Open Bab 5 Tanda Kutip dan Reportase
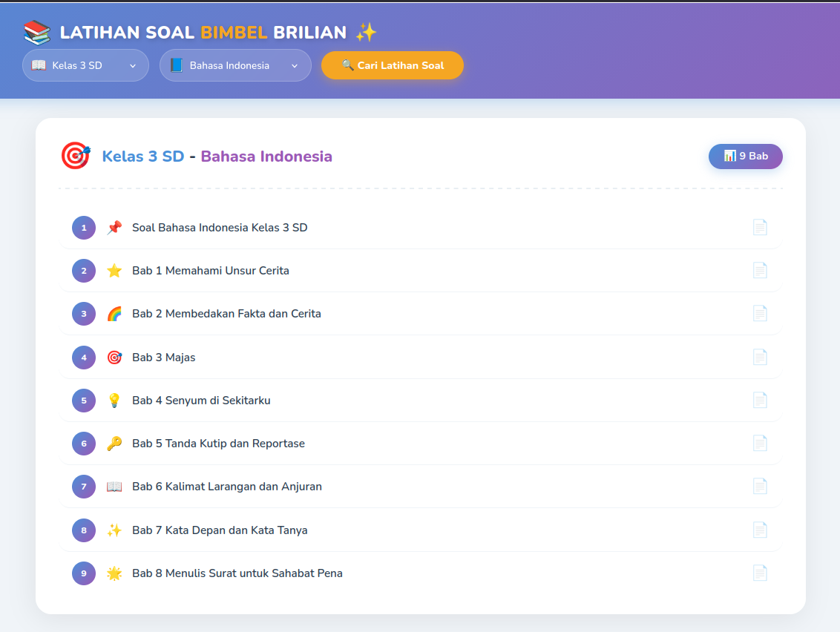Viewport: 840px width, 632px height. coord(421,444)
